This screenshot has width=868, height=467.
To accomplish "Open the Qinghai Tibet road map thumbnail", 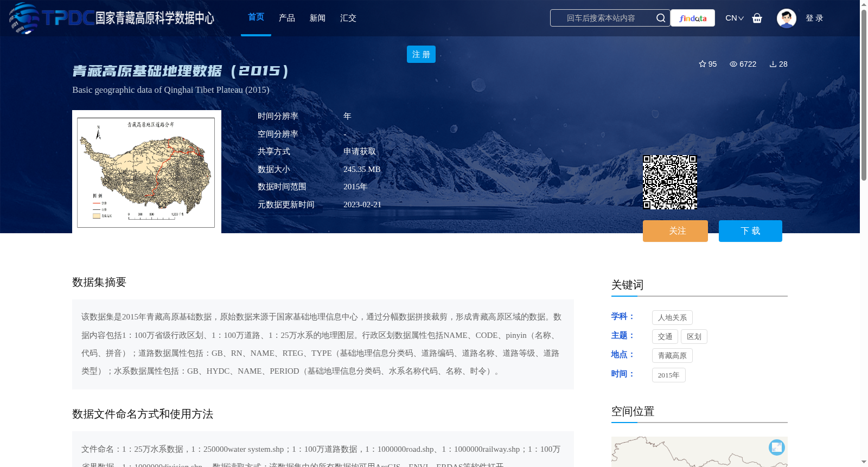I will 146,172.
